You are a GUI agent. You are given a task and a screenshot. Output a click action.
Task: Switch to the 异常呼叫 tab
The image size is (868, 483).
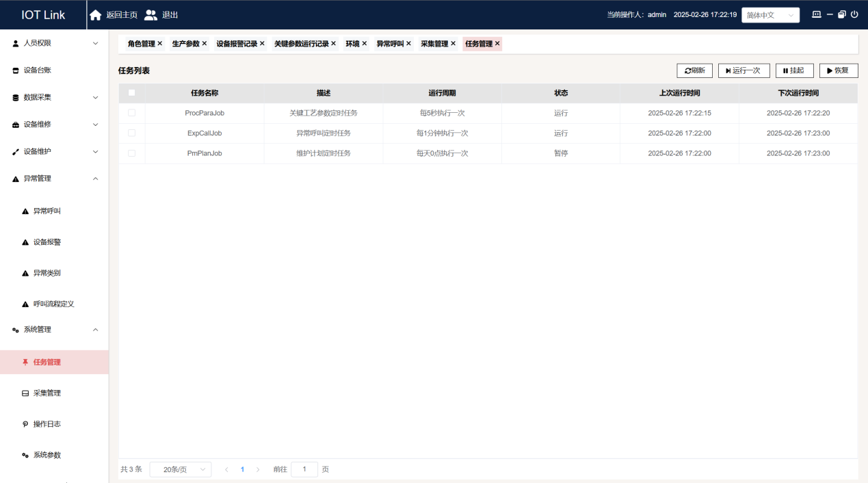tap(390, 44)
